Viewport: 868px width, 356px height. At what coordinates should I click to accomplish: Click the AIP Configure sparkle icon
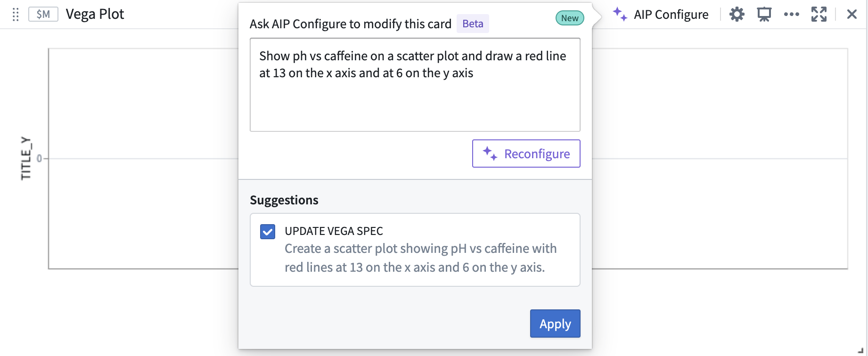620,14
